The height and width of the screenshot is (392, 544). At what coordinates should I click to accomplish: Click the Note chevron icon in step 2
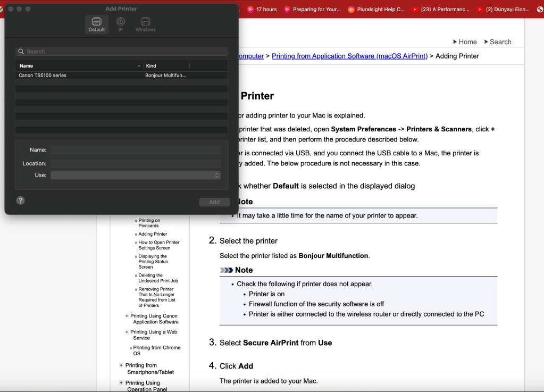click(x=226, y=270)
